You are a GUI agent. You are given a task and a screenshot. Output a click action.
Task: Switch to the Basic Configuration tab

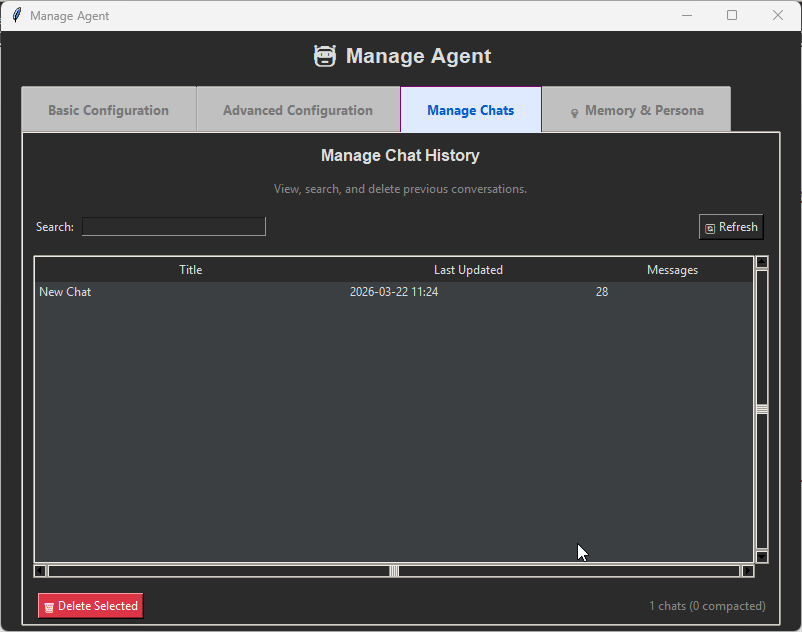point(108,109)
